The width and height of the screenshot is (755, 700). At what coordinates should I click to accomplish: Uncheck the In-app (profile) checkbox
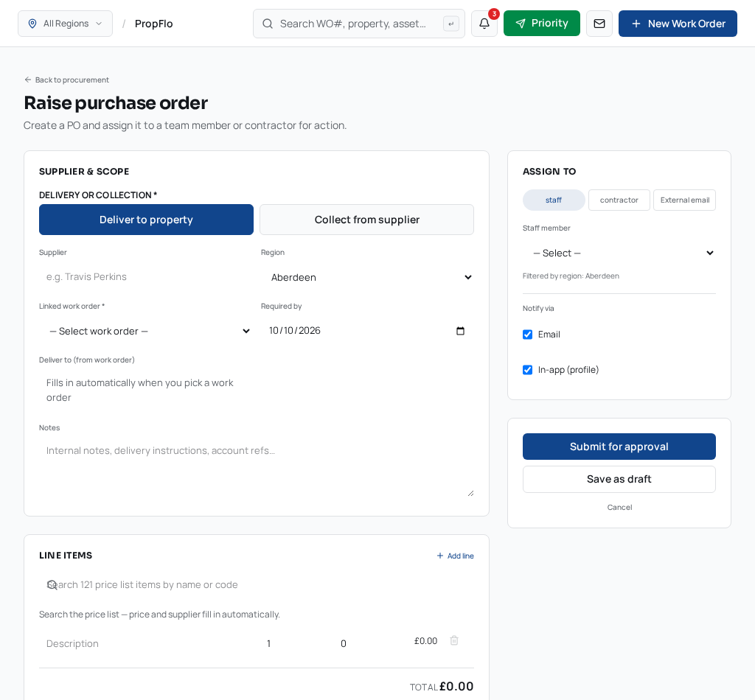click(x=528, y=370)
